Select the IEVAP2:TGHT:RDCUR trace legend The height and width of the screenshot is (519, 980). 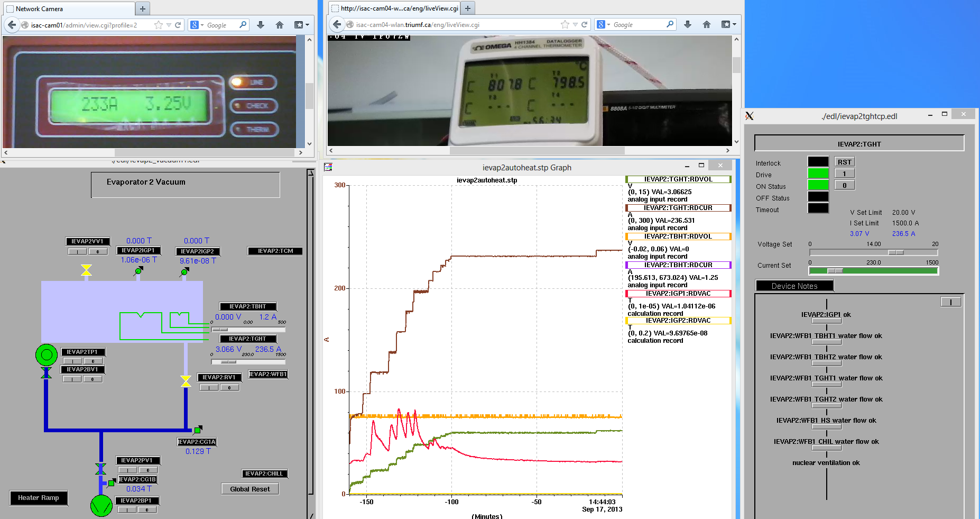click(678, 208)
